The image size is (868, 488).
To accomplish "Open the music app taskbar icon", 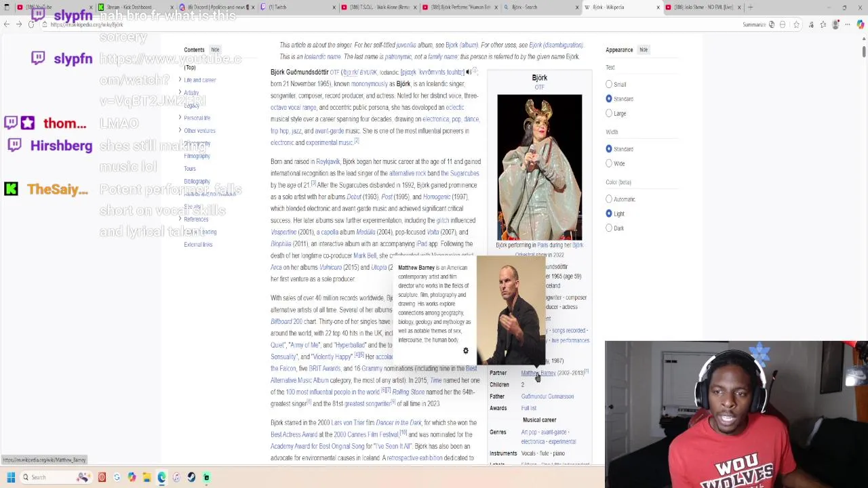I will [176, 477].
